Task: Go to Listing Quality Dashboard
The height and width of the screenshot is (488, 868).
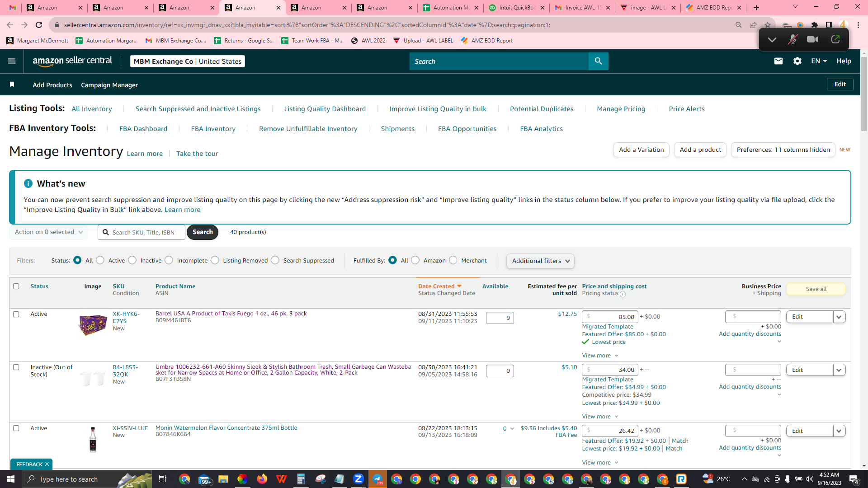Action: pos(325,109)
